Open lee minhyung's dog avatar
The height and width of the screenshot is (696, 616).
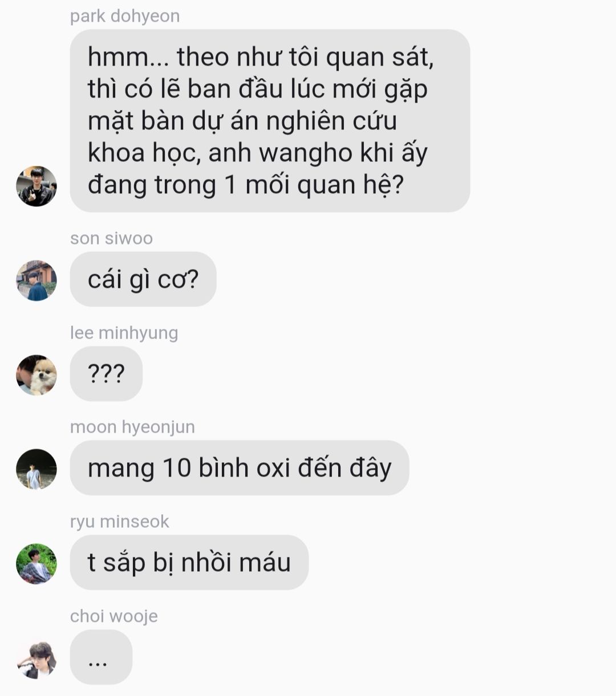point(37,375)
